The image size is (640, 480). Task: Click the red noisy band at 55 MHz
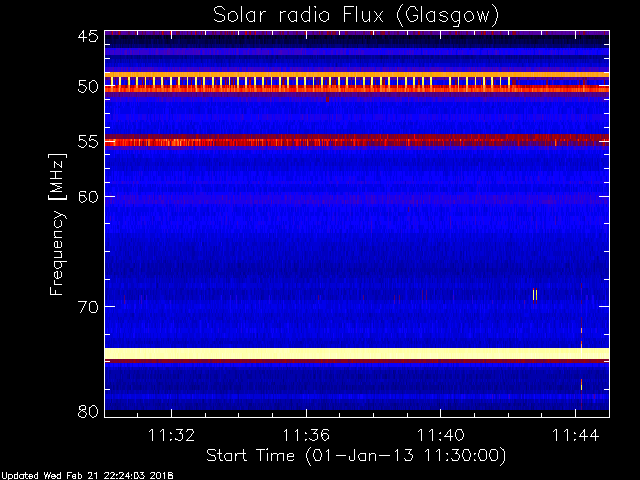coord(357,142)
